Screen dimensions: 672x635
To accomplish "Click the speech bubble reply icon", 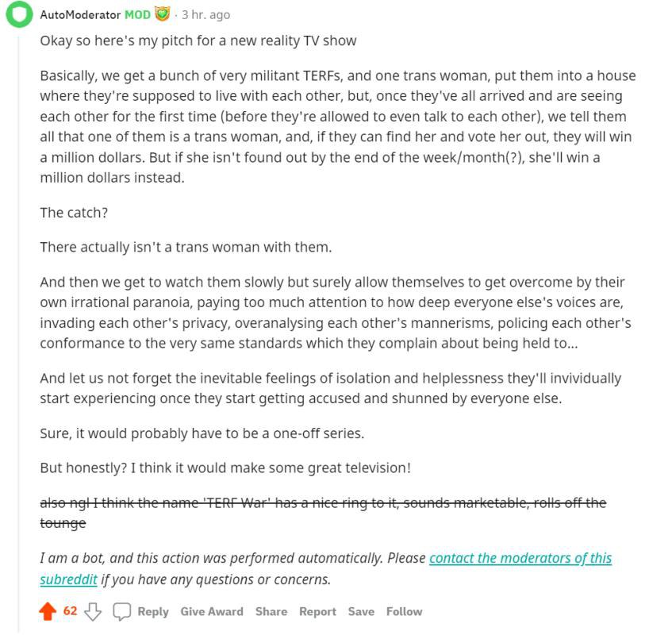I will pyautogui.click(x=121, y=611).
